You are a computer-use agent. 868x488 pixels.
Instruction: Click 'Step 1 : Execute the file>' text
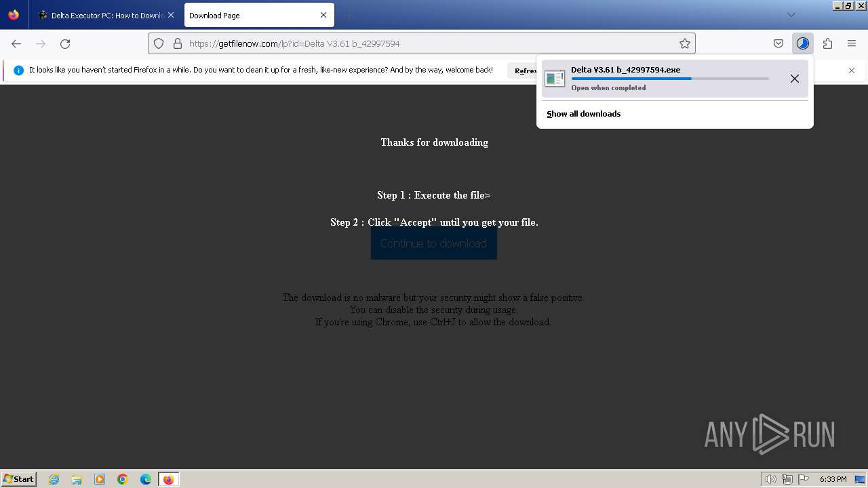point(434,195)
